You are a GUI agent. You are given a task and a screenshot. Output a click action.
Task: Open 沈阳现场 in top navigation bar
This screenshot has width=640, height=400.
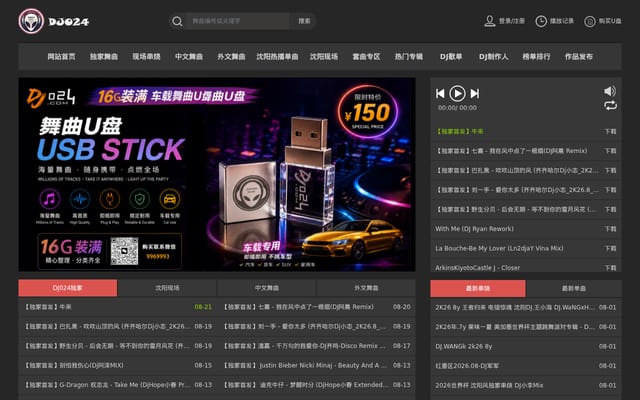pyautogui.click(x=324, y=57)
